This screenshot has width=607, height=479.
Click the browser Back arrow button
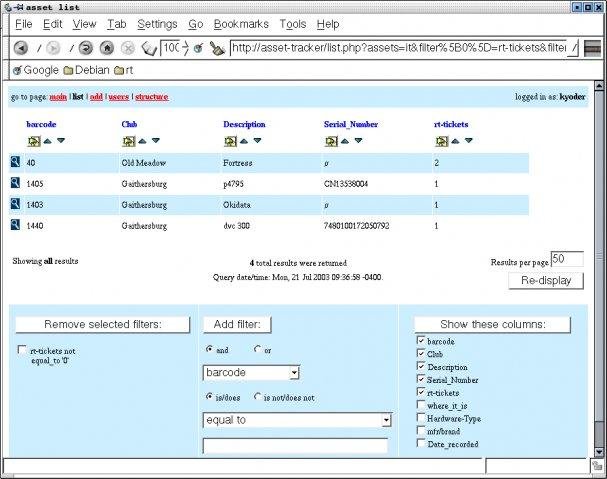21,47
